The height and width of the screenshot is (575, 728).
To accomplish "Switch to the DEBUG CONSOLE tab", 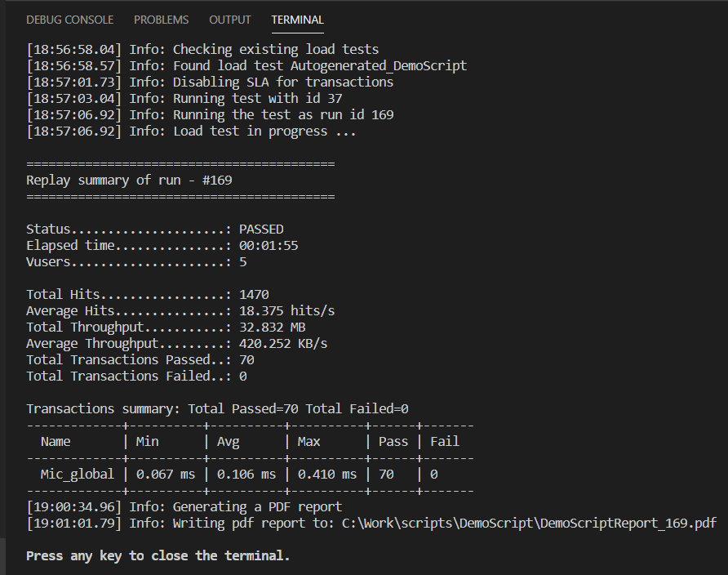I will (x=69, y=20).
